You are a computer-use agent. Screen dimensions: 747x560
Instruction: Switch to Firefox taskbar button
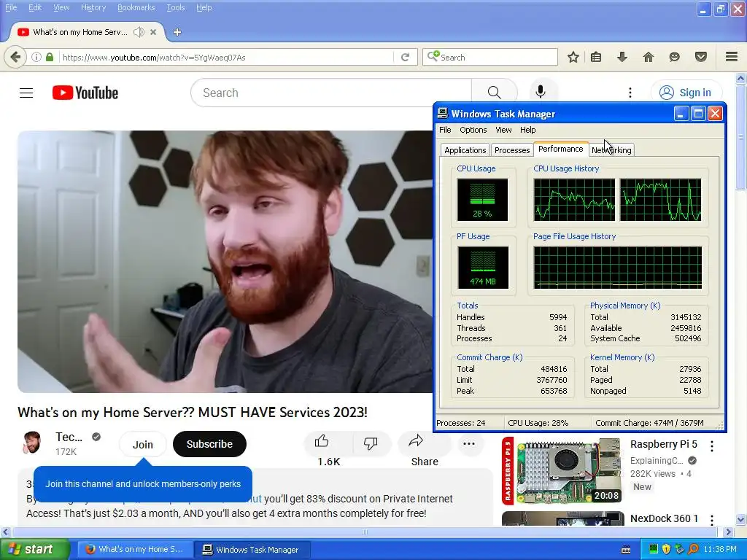point(135,549)
